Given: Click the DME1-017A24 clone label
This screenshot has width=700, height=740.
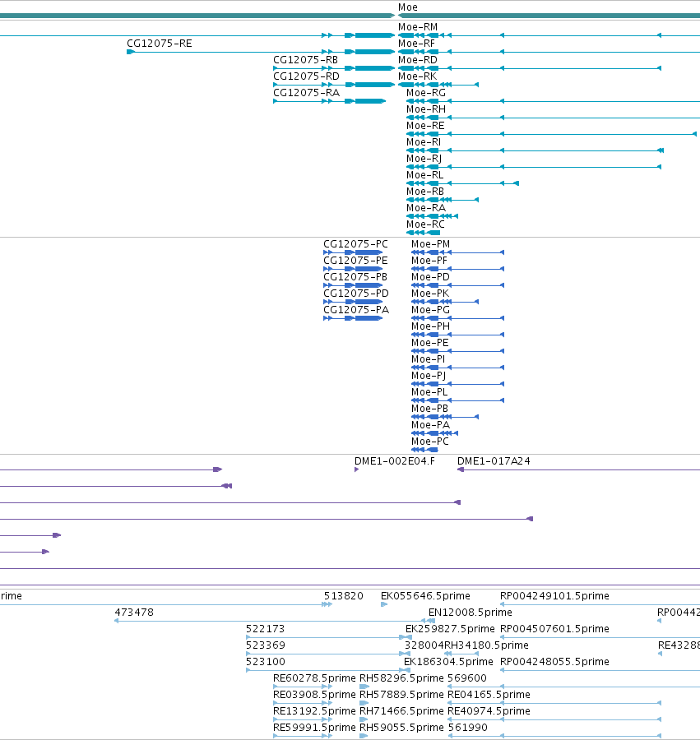Looking at the screenshot, I should [x=494, y=461].
